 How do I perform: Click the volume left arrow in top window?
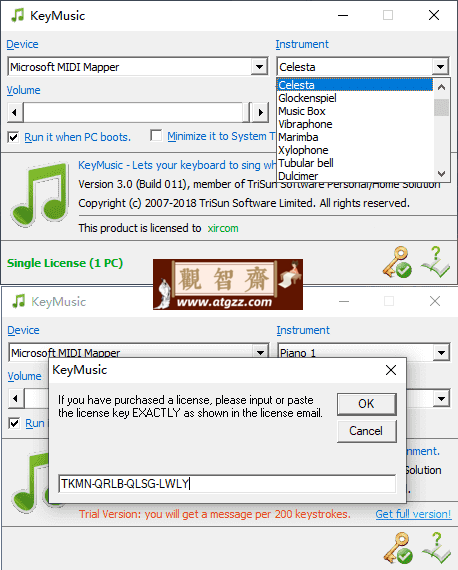click(x=15, y=112)
